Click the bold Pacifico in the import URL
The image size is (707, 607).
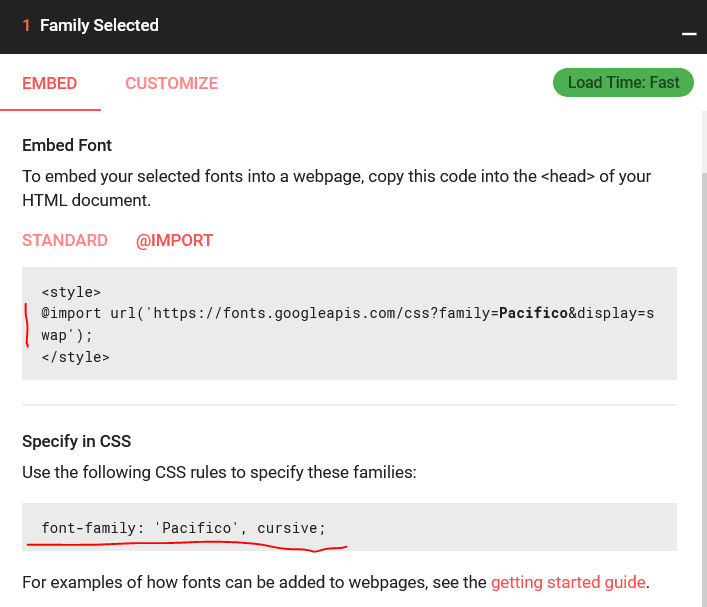point(533,313)
